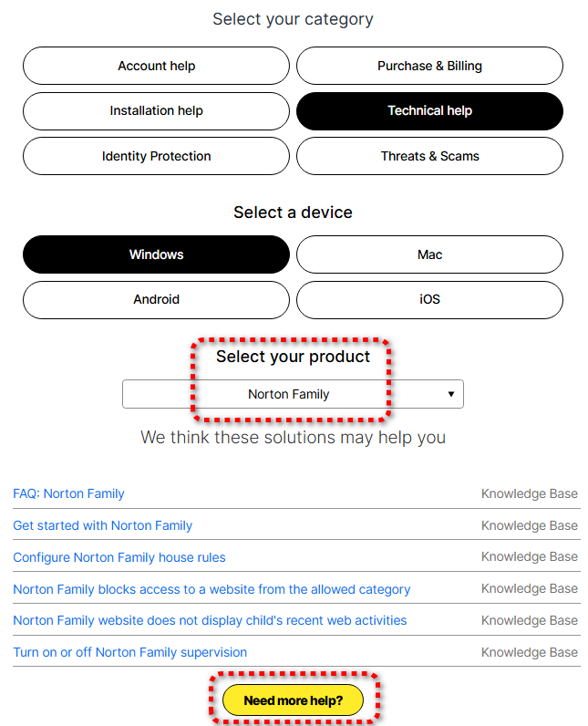Choose the Threats & Scams category
This screenshot has width=588, height=726.
click(x=429, y=156)
